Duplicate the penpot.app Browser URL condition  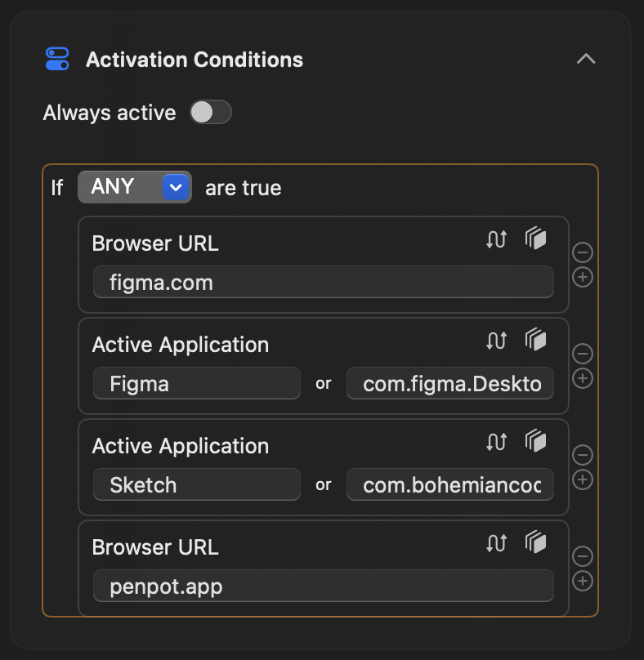[535, 542]
